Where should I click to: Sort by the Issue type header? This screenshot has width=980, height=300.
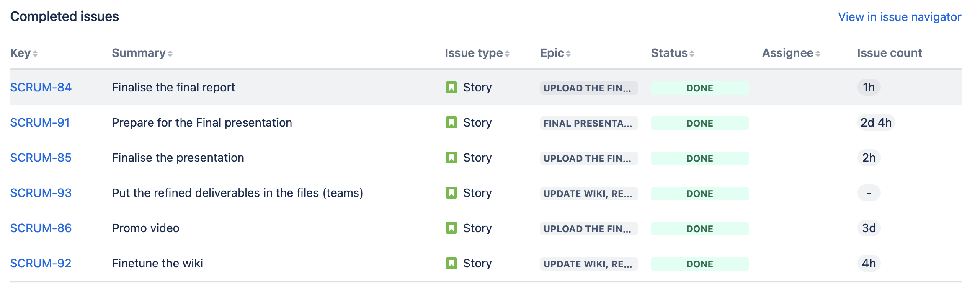pos(477,53)
